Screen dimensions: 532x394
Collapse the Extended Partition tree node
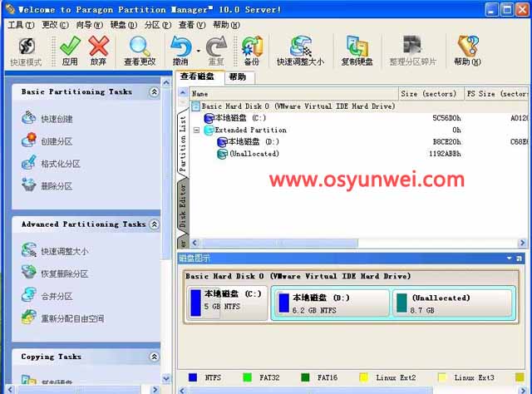click(x=196, y=130)
